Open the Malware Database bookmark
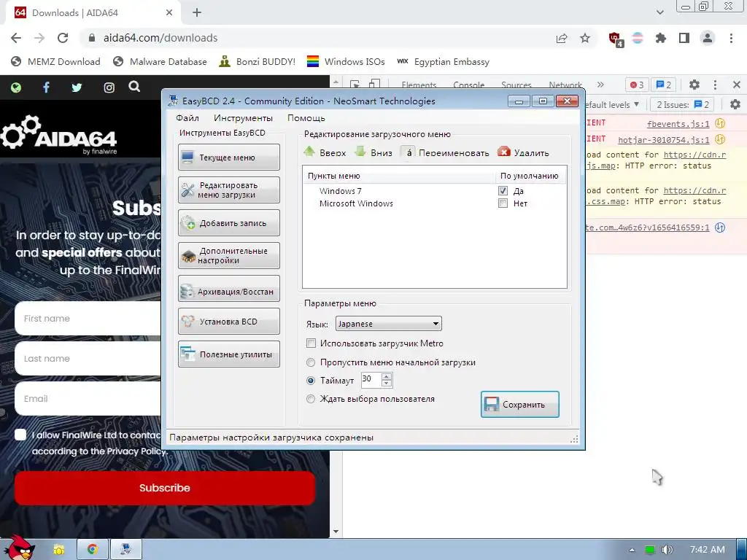The height and width of the screenshot is (560, 747). point(160,61)
